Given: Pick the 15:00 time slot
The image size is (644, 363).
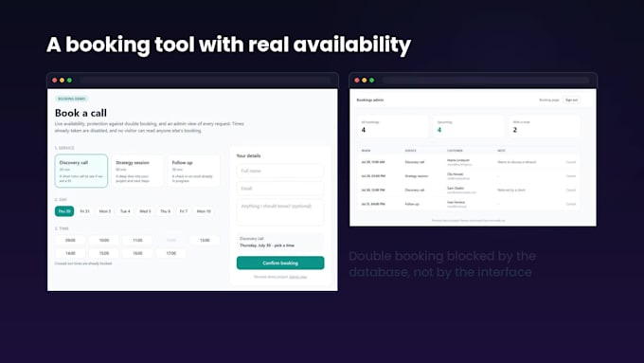Looking at the screenshot, I should (x=104, y=253).
